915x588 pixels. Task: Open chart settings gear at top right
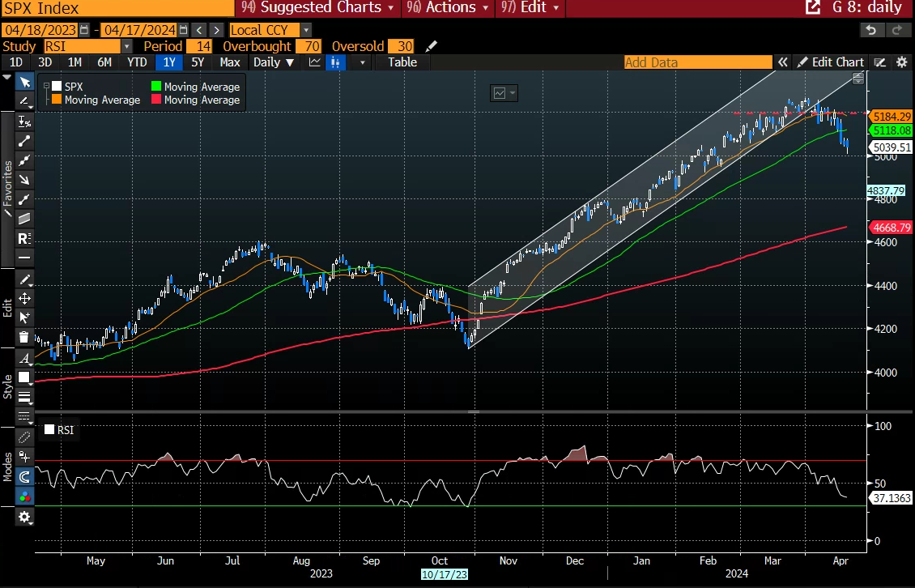pyautogui.click(x=902, y=62)
